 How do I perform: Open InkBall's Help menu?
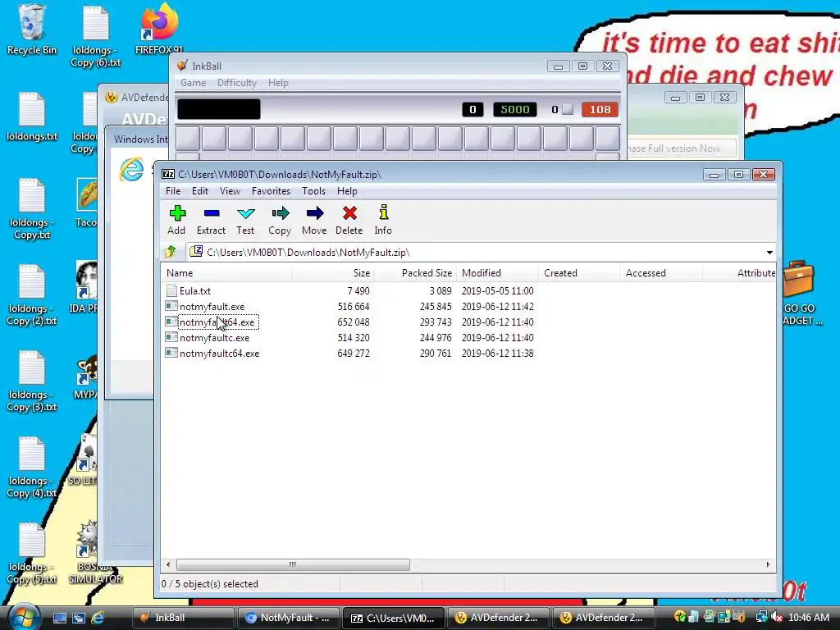point(278,83)
